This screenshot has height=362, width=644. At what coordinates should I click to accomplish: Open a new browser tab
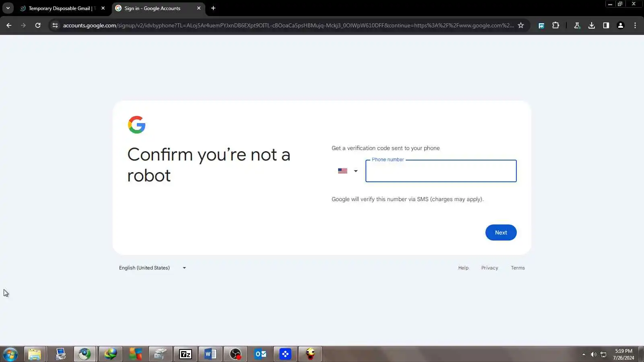tap(213, 8)
